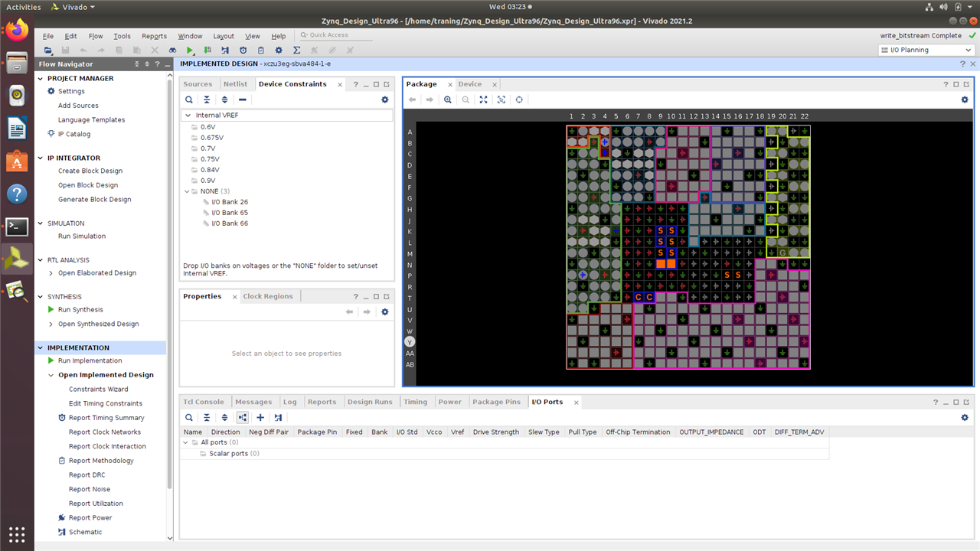
Task: Open the Layout menu
Action: pyautogui.click(x=224, y=36)
